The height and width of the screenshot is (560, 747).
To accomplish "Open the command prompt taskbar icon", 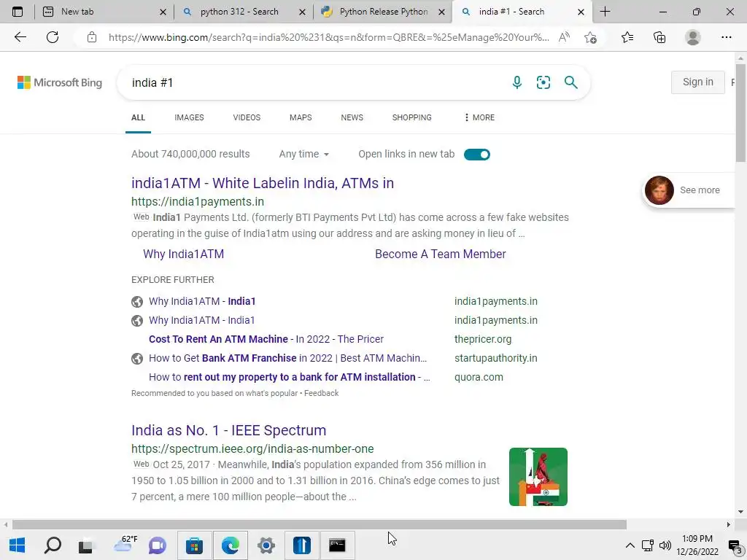I will click(x=337, y=545).
